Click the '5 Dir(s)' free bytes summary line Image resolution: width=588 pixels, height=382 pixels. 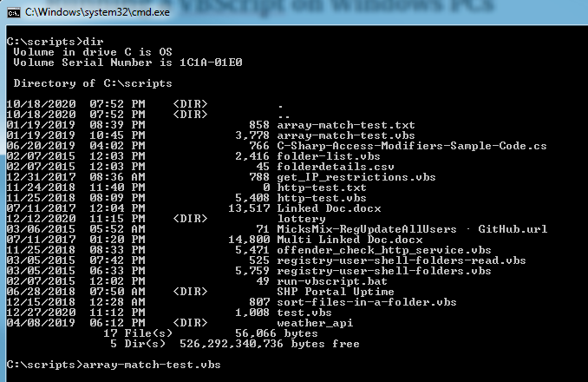(x=235, y=344)
